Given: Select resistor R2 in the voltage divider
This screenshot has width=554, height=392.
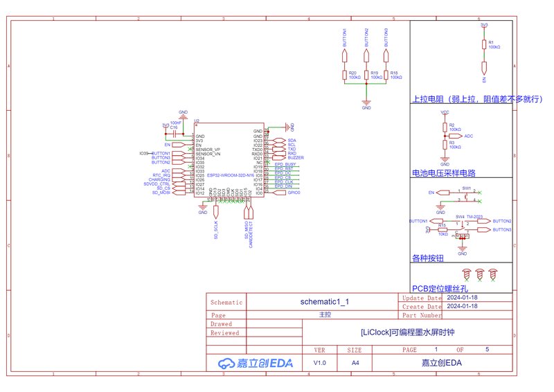Looking at the screenshot, I should [445, 127].
